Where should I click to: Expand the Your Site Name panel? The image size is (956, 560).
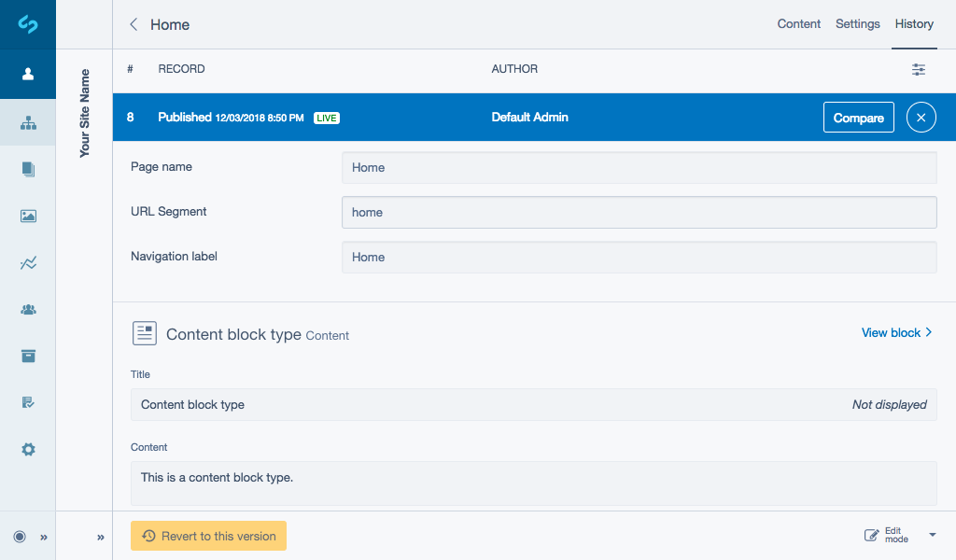100,537
